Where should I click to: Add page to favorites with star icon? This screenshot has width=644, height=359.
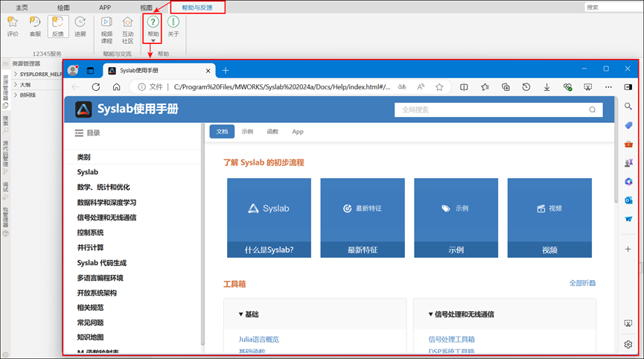coord(439,87)
